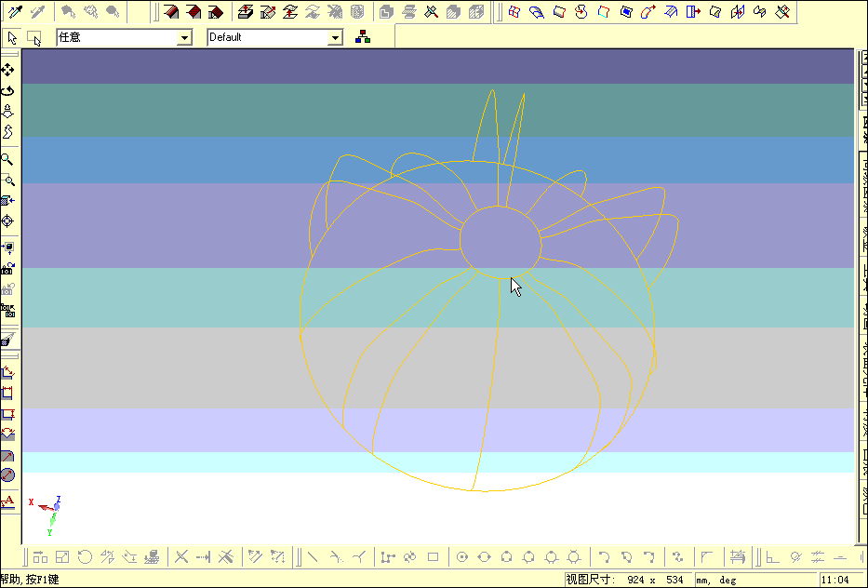Select the surface merge icon
The width and height of the screenshot is (868, 588).
coord(760,11)
